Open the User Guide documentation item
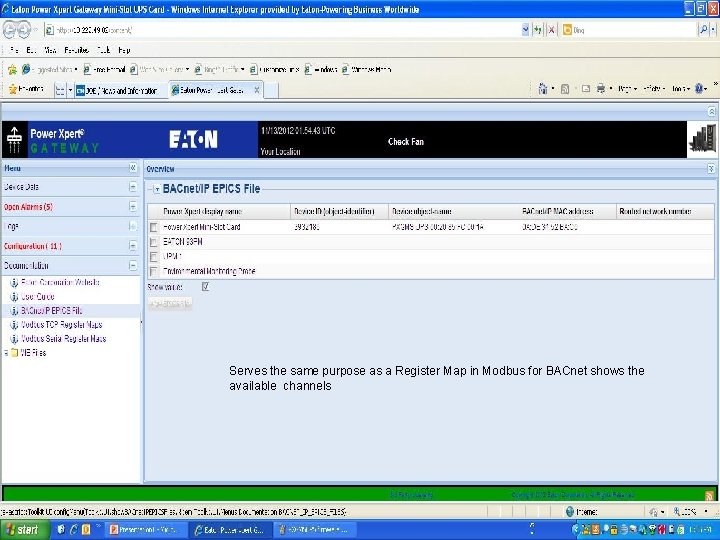This screenshot has width=720, height=540. 38,297
